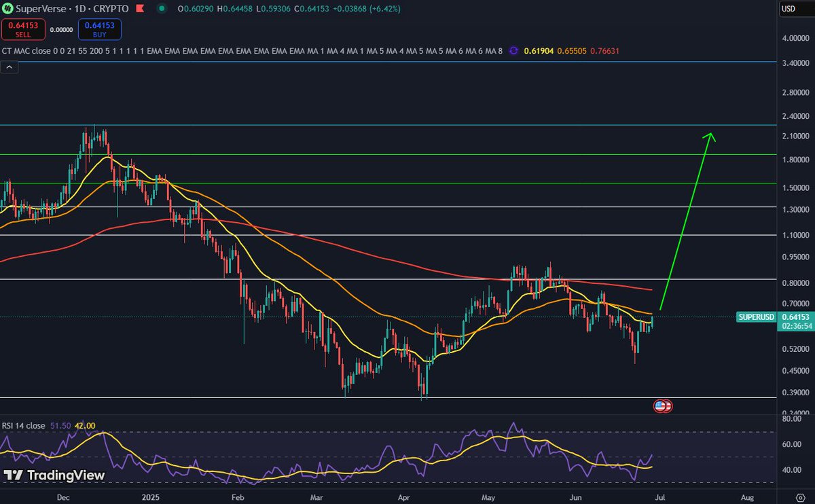Viewport: 815px width, 504px height.
Task: Click the purple refresh icon in indicator legend
Action: tap(513, 51)
